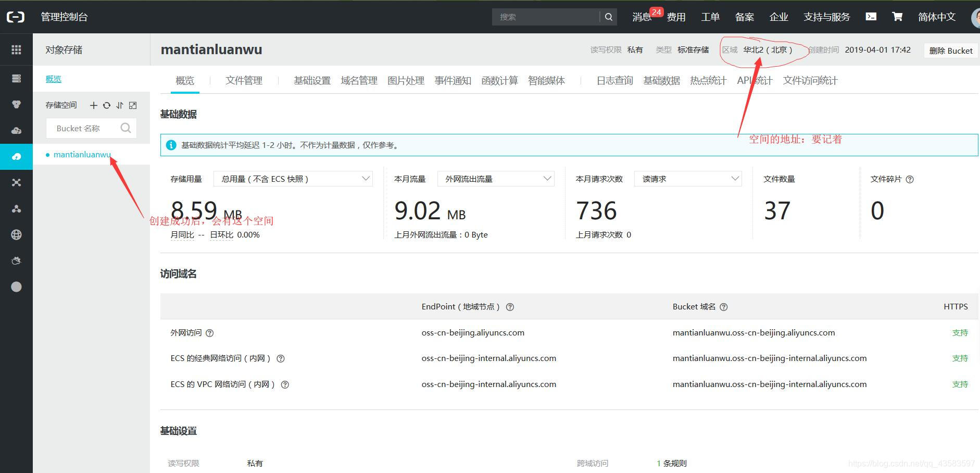Open the server stack sidebar icon
Image resolution: width=980 pixels, height=473 pixels.
(16, 78)
